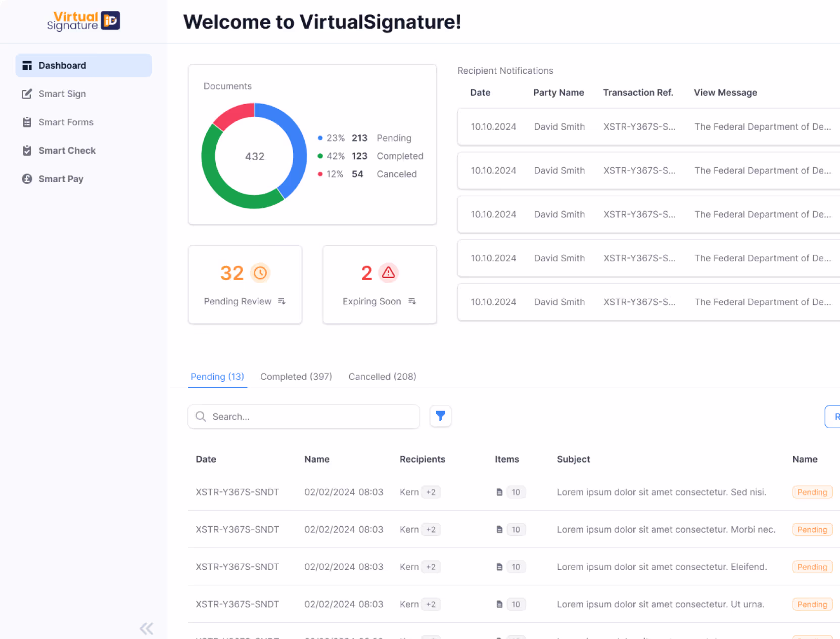This screenshot has height=639, width=840.
Task: Collapse the sidebar with double-chevron icon
Action: pos(147,628)
